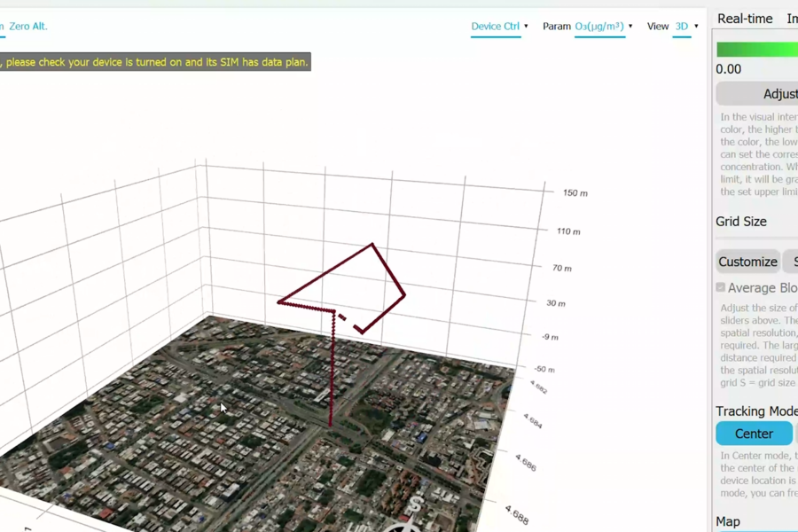Select Center tracking mode

pos(754,434)
